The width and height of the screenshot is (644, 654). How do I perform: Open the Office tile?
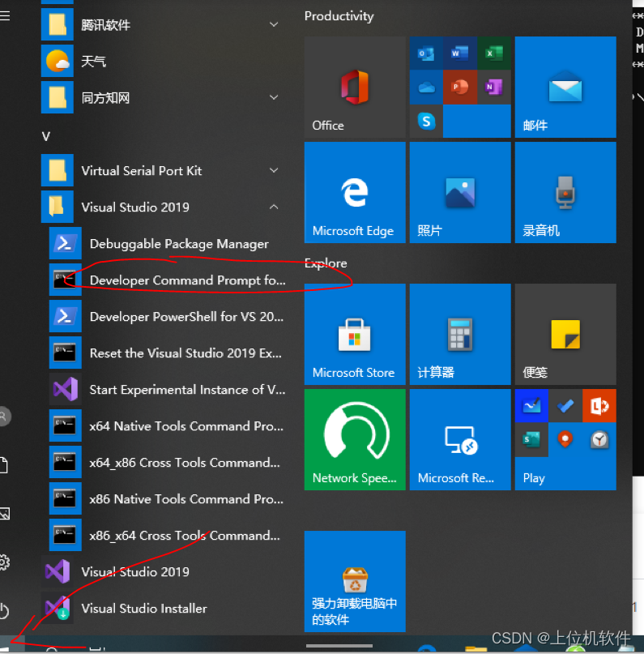click(x=355, y=87)
